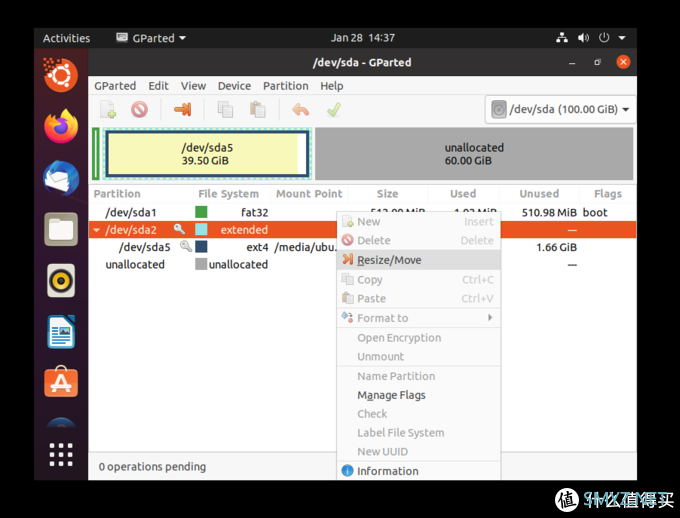This screenshot has height=518, width=680.
Task: Click New UUID in context menu
Action: tap(418, 452)
